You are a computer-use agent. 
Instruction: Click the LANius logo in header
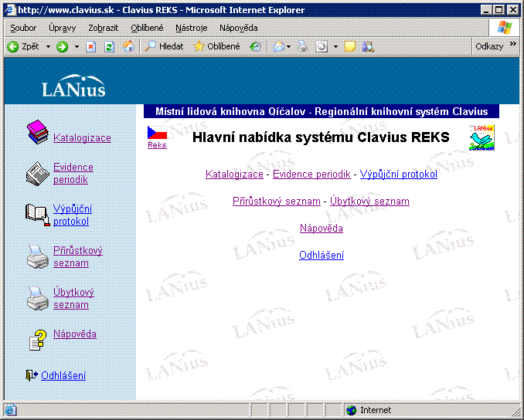73,86
